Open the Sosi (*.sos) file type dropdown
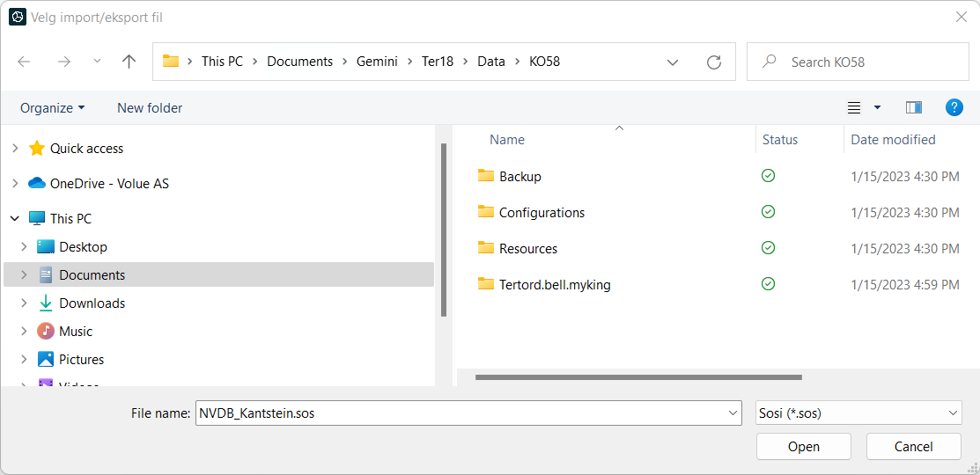 point(858,413)
